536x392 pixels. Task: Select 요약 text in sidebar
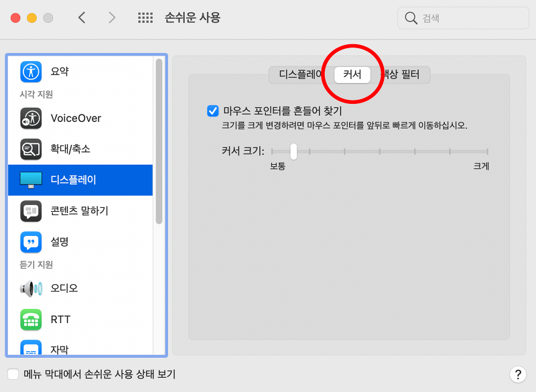click(x=60, y=72)
